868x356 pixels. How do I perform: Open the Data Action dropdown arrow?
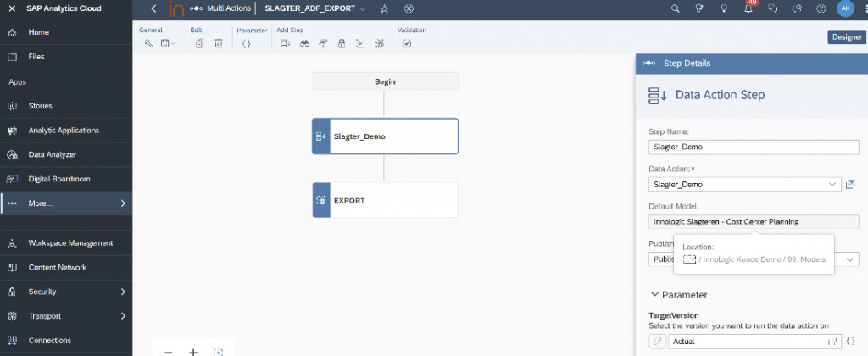832,185
